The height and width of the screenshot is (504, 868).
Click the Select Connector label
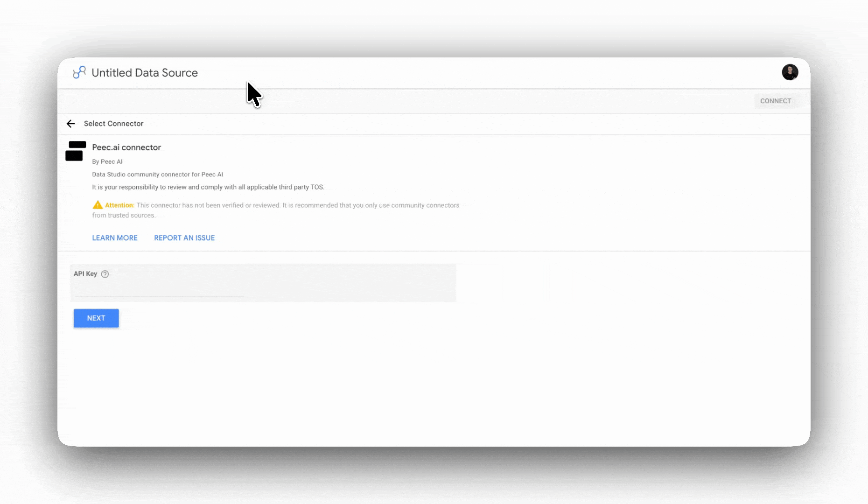(113, 124)
